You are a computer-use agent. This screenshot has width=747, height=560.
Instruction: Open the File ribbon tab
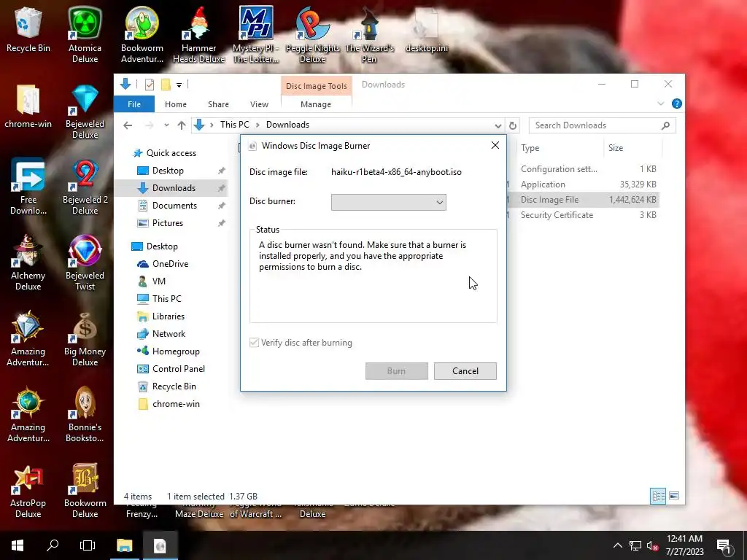[134, 104]
